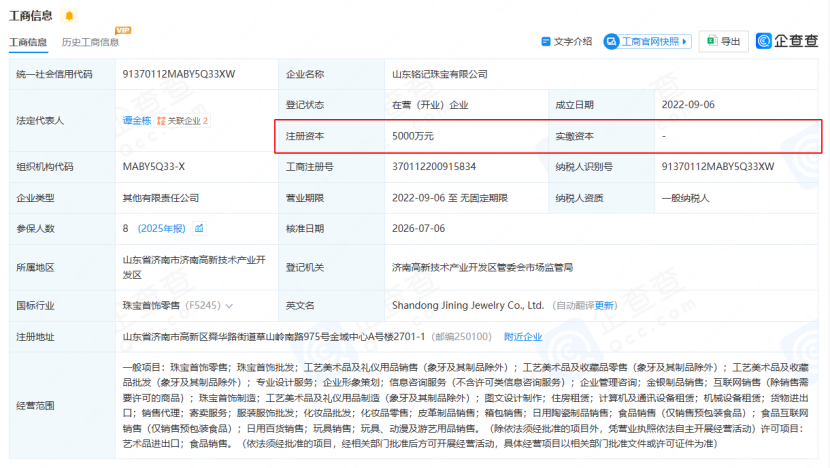
Task: Select 登记机关 value 济南高新技术产业开发区管委会市场监管局
Action: tap(483, 267)
